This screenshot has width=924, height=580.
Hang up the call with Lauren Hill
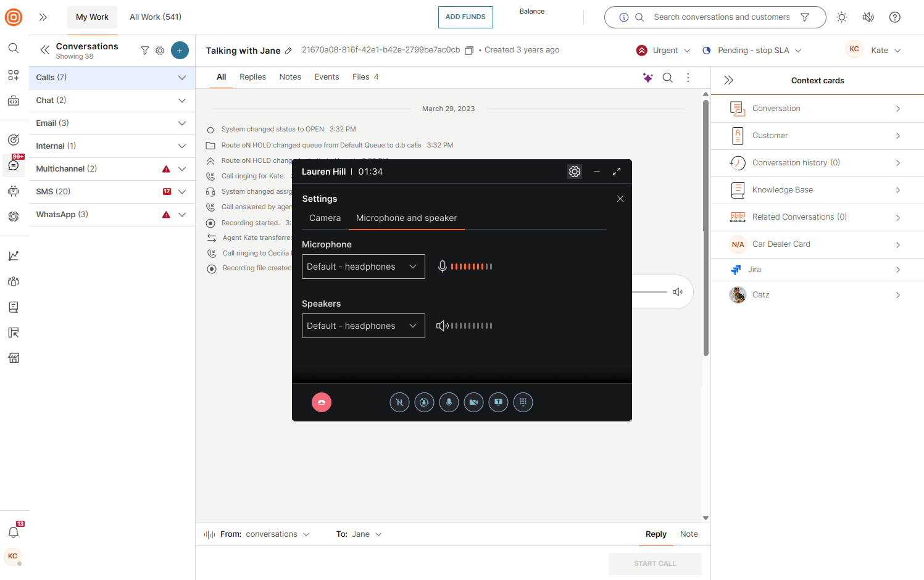[x=322, y=402]
